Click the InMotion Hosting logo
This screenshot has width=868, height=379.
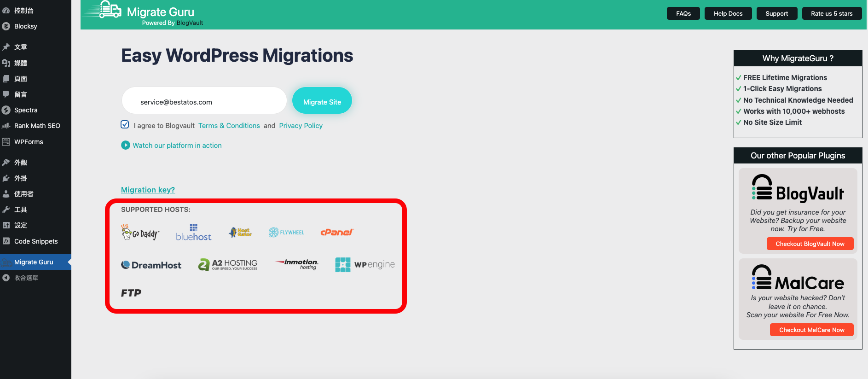pyautogui.click(x=297, y=264)
